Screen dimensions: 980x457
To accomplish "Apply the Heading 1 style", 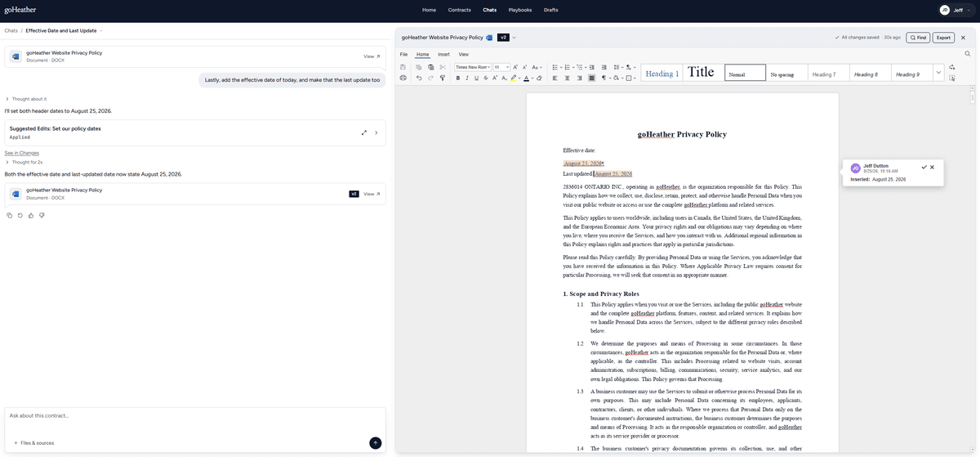I will point(661,74).
